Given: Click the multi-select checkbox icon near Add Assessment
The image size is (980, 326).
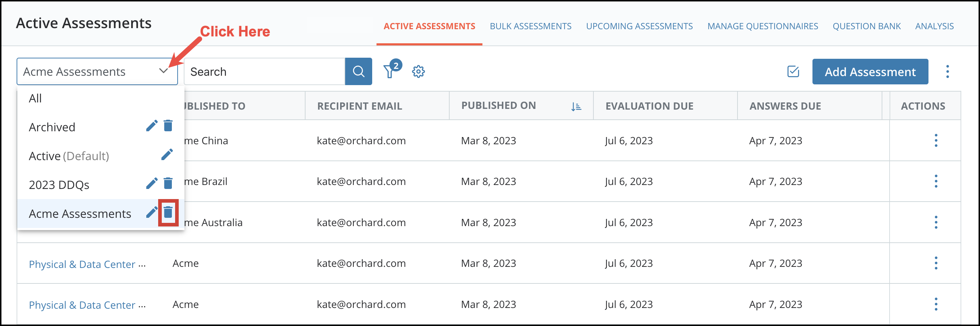Looking at the screenshot, I should coord(793,72).
